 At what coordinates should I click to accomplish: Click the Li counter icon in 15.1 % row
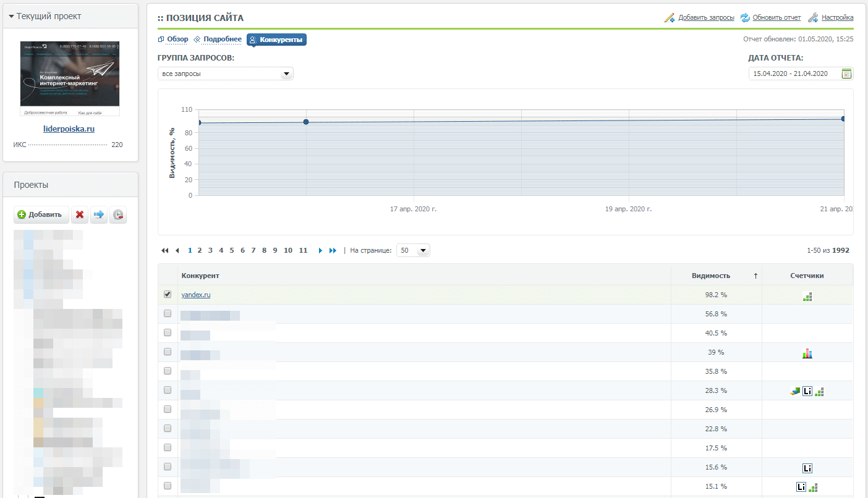(801, 487)
